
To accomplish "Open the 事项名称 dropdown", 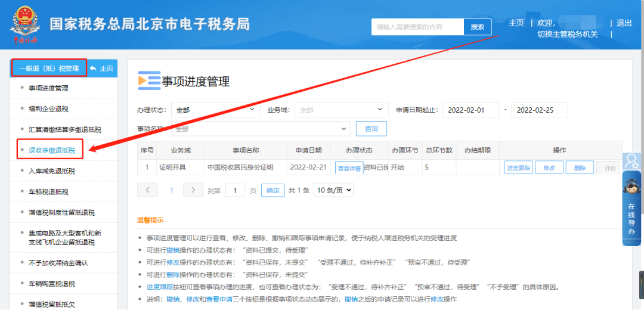I will tap(261, 129).
